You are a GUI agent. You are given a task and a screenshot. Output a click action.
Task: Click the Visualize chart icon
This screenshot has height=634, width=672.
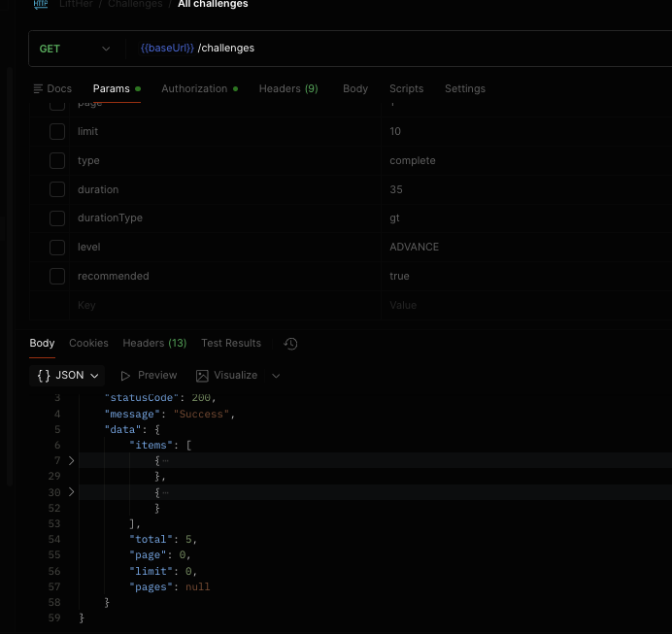click(x=202, y=376)
